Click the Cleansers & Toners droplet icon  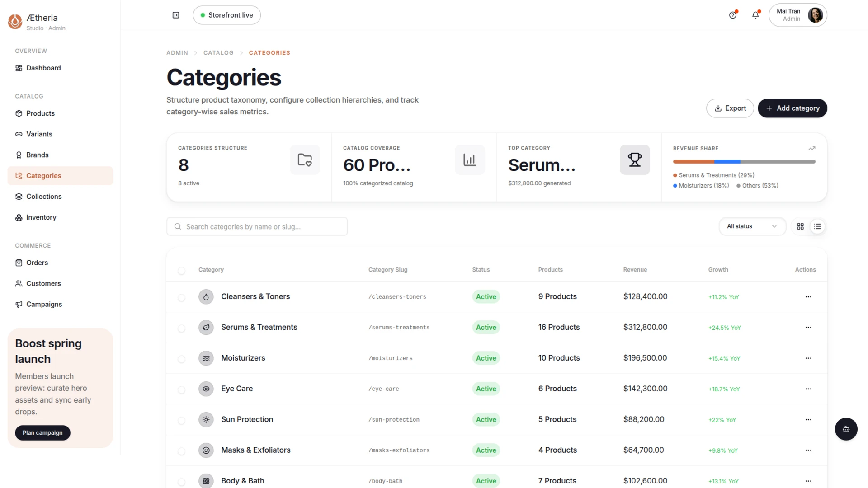[x=206, y=297]
